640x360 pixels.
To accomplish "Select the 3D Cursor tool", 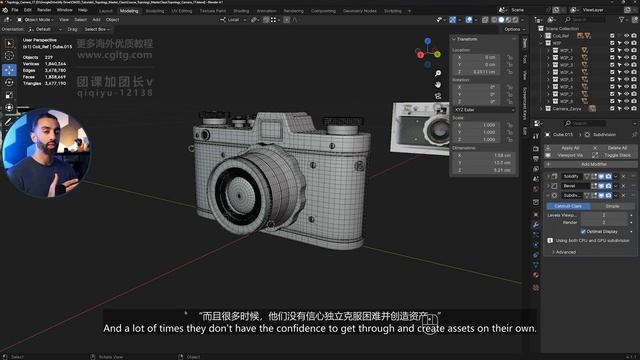I will point(9,56).
